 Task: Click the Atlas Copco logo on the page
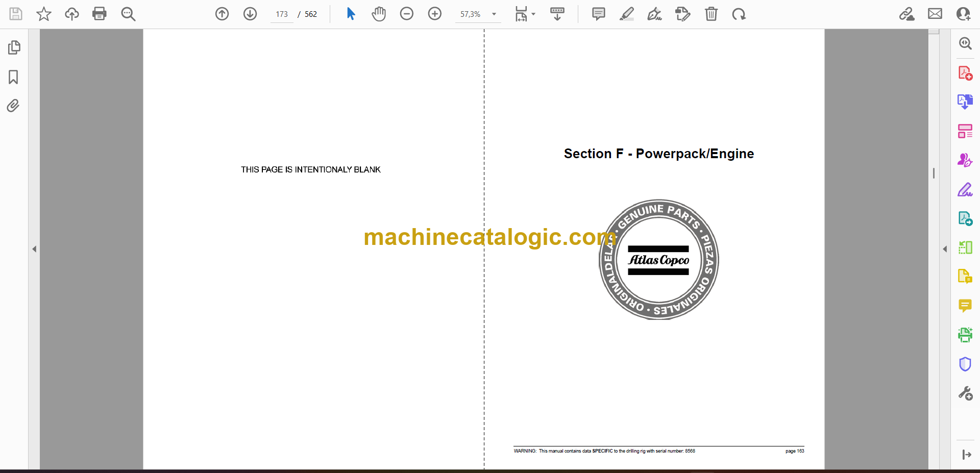click(658, 260)
